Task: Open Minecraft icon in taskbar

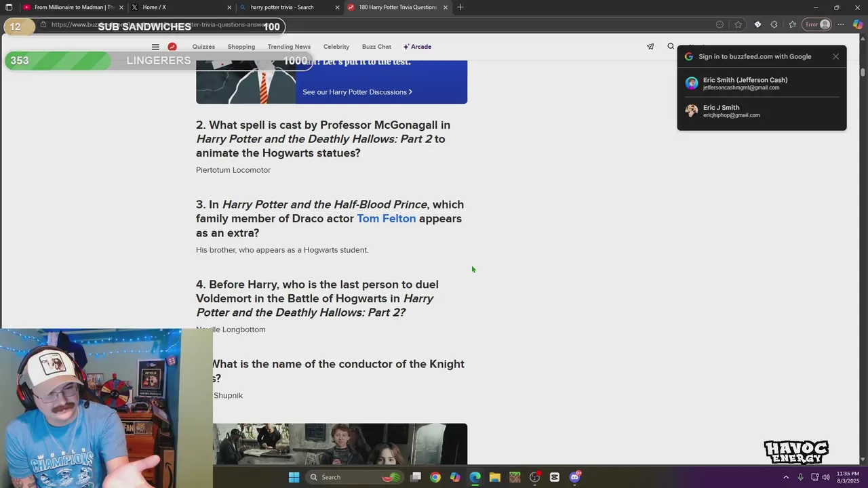Action: click(x=515, y=477)
